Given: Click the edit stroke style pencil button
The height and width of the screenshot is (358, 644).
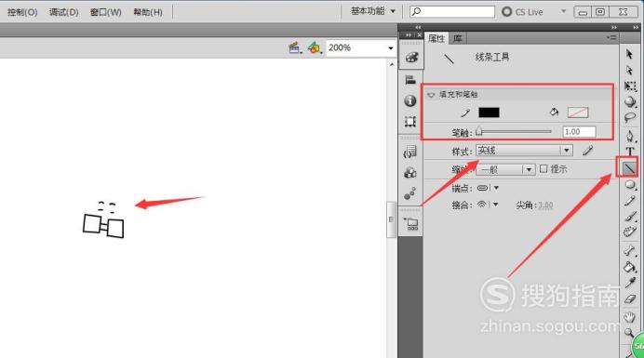Looking at the screenshot, I should tap(588, 151).
